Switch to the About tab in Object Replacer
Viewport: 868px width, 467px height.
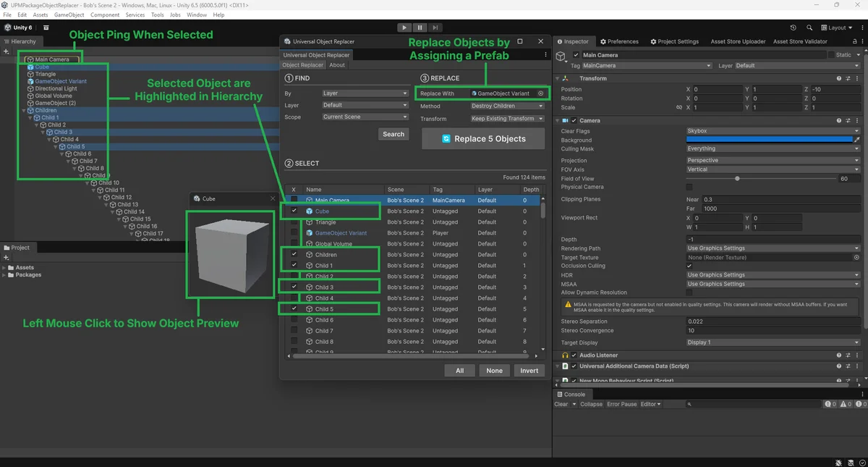click(337, 65)
